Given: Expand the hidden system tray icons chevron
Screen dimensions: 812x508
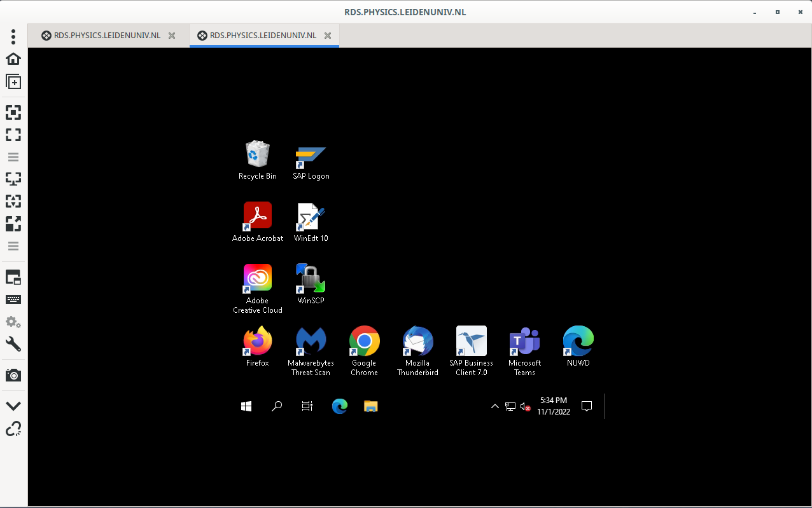Looking at the screenshot, I should tap(494, 407).
